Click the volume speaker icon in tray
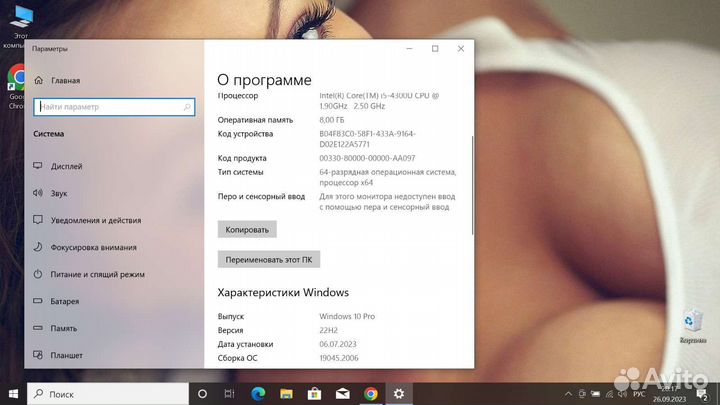 pos(623,394)
